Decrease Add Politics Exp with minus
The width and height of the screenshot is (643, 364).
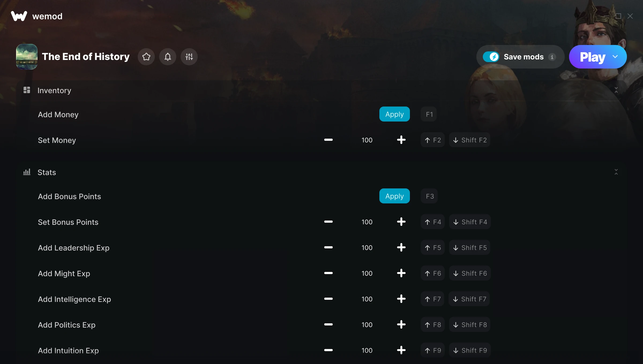[328, 324]
